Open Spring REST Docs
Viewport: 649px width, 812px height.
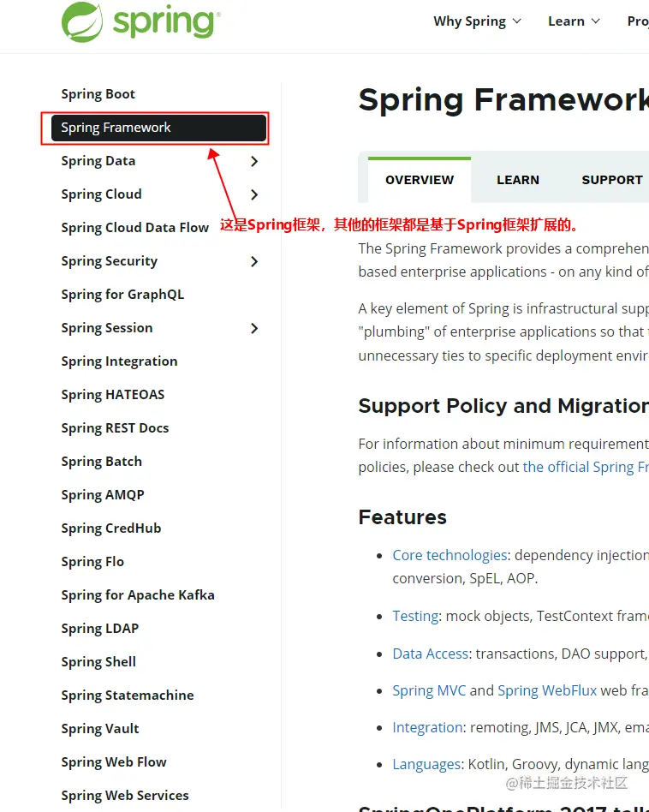point(115,428)
